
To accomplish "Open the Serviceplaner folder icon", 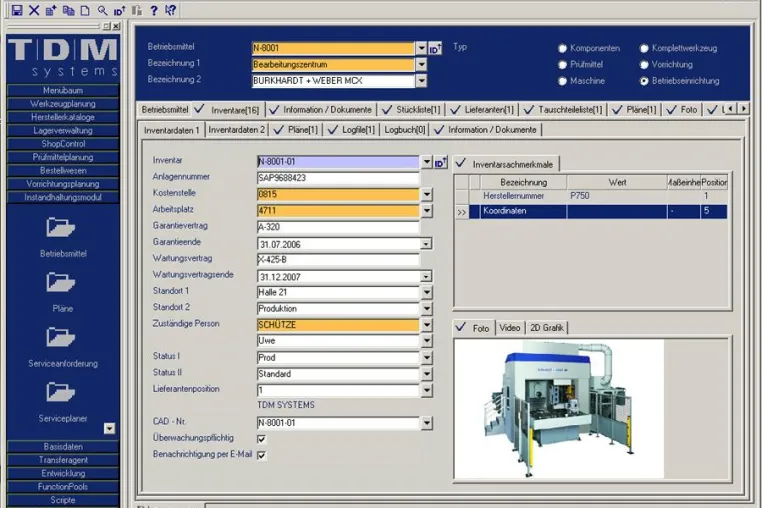I will coord(60,392).
